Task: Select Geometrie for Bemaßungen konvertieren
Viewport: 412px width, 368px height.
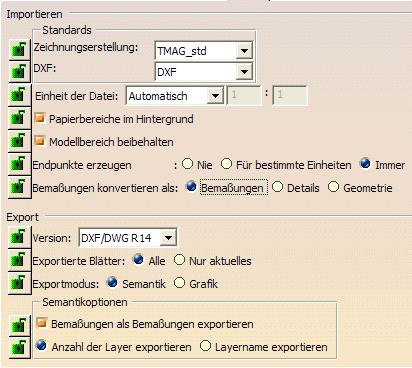Action: coord(333,187)
